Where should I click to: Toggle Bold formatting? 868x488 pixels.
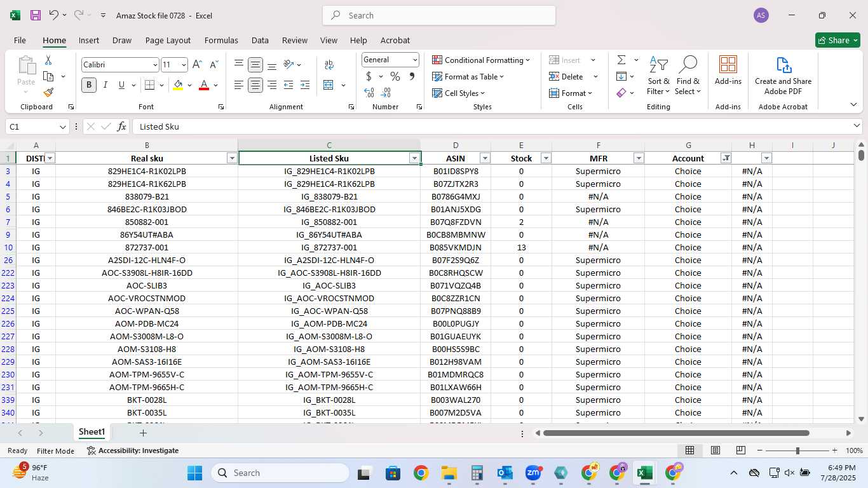(89, 85)
